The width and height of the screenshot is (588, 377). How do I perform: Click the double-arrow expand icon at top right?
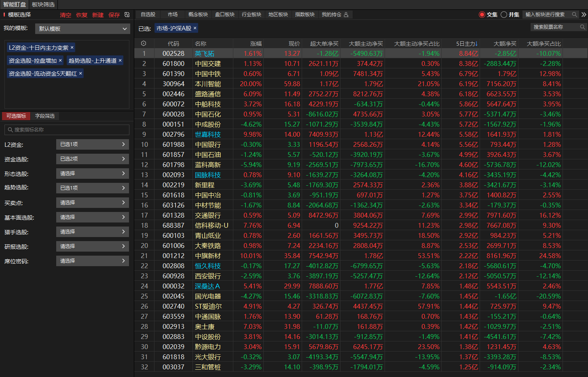[584, 15]
